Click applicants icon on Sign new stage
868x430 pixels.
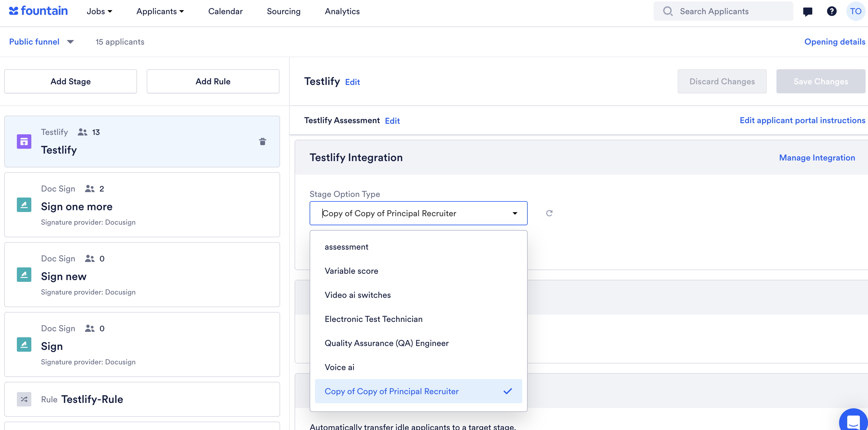89,258
